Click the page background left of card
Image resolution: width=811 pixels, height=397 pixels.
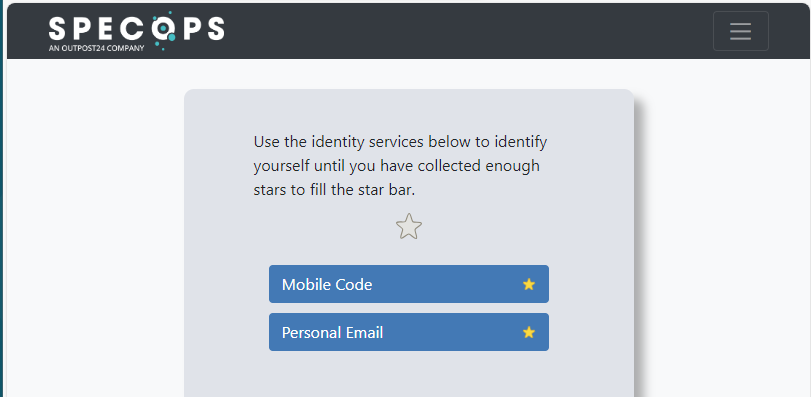[95, 227]
